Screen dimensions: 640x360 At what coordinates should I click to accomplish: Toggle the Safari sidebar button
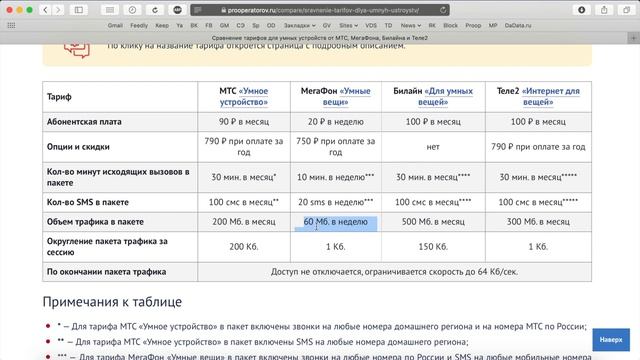(x=79, y=10)
